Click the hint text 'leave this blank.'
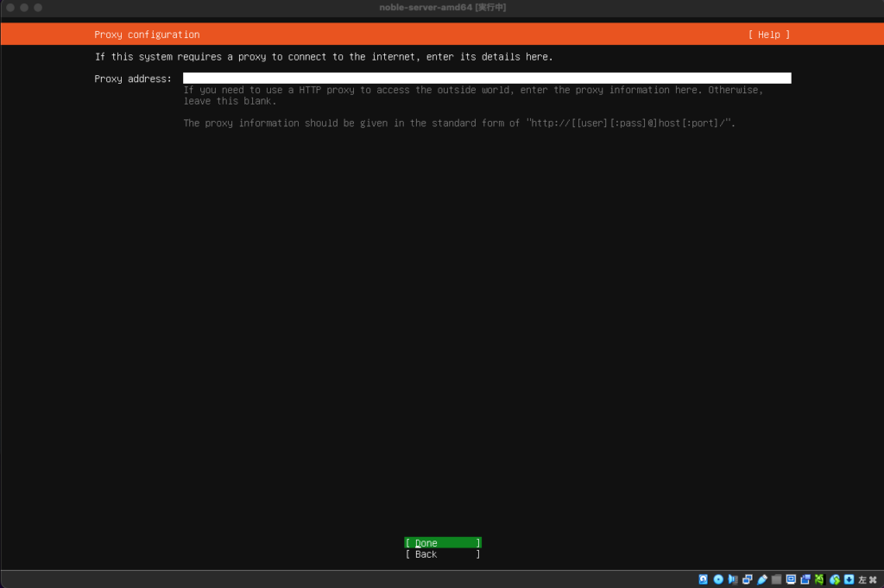 click(x=230, y=101)
